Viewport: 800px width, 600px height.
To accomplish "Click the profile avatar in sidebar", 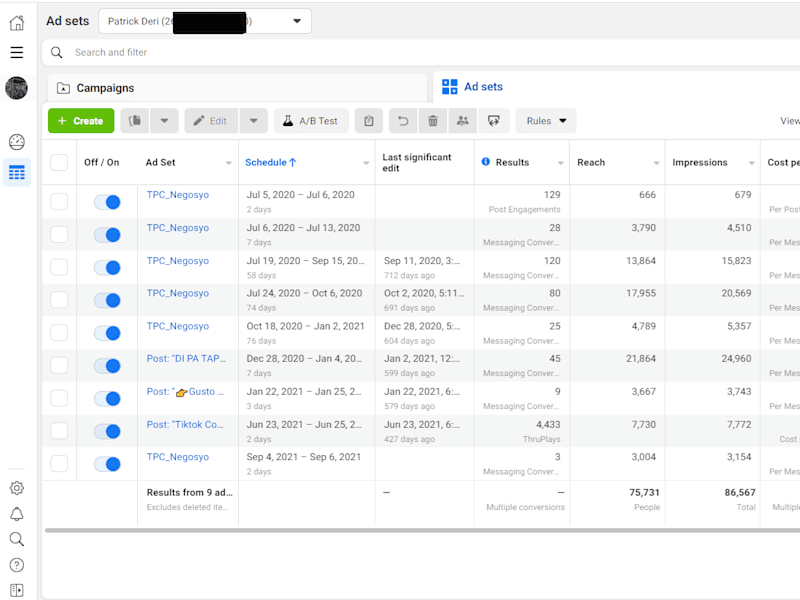I will [x=16, y=88].
